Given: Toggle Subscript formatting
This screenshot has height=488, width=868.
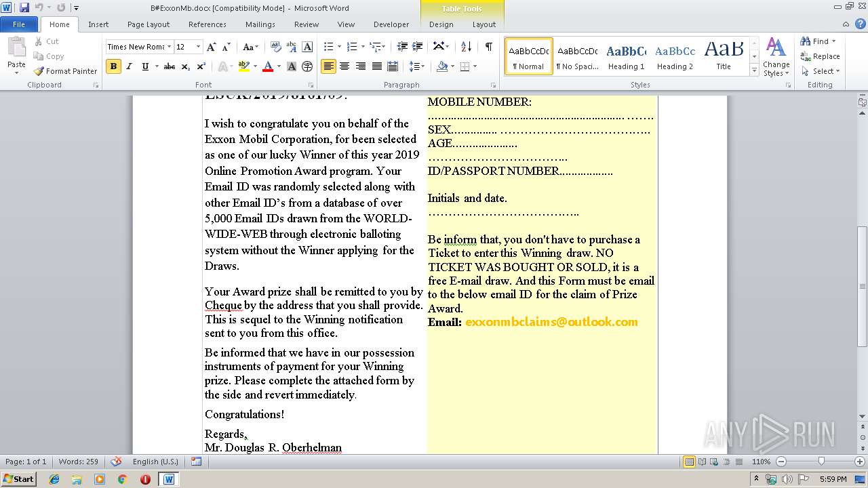Looking at the screenshot, I should click(186, 66).
